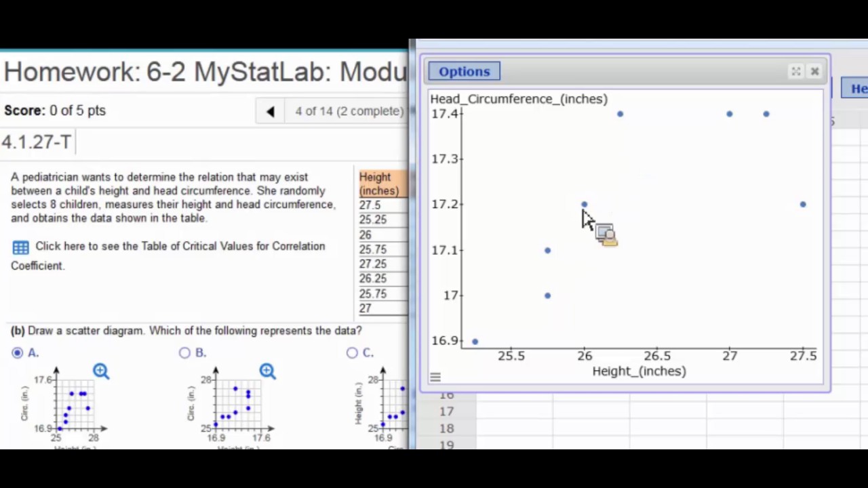The width and height of the screenshot is (868, 488).
Task: Click data point at height 27.5 on plot
Action: tap(803, 204)
